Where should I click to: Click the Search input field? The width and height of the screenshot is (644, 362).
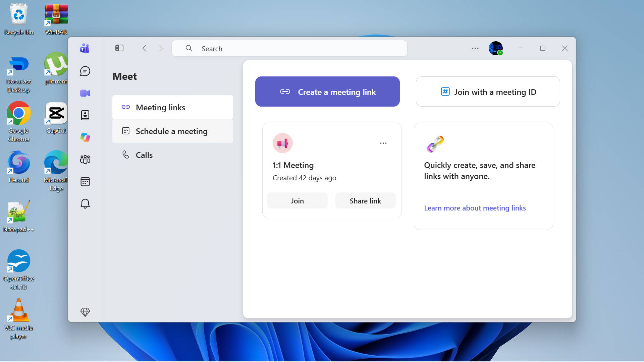(289, 49)
